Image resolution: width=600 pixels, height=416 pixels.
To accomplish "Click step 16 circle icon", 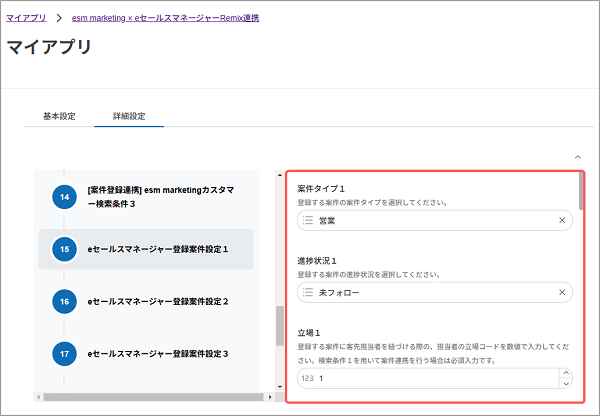I will [64, 301].
